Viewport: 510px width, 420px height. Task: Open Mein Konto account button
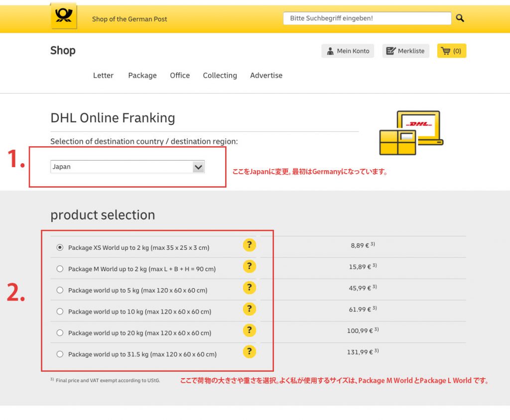348,51
